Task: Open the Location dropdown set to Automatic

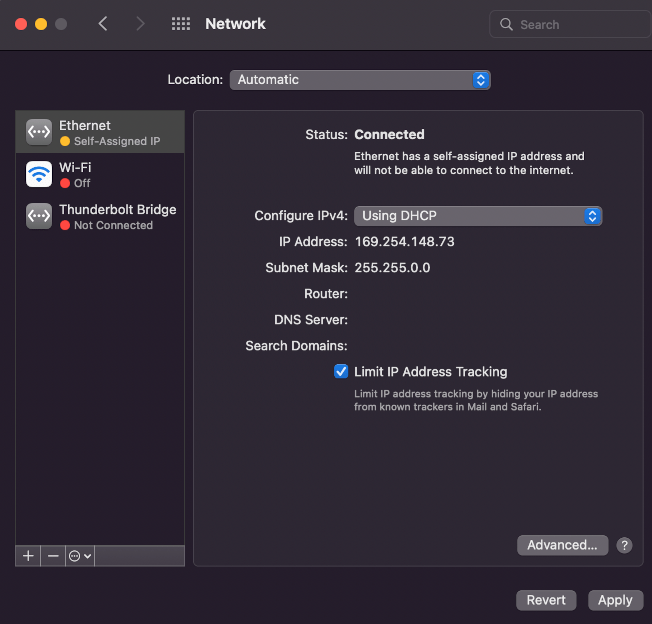Action: pos(360,80)
